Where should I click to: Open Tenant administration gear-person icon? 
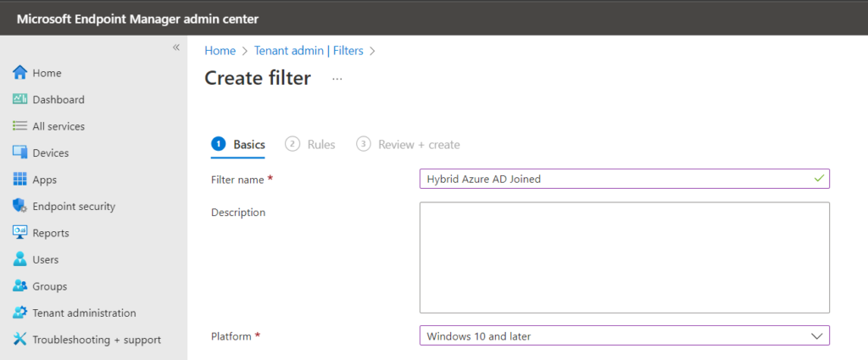tap(20, 313)
